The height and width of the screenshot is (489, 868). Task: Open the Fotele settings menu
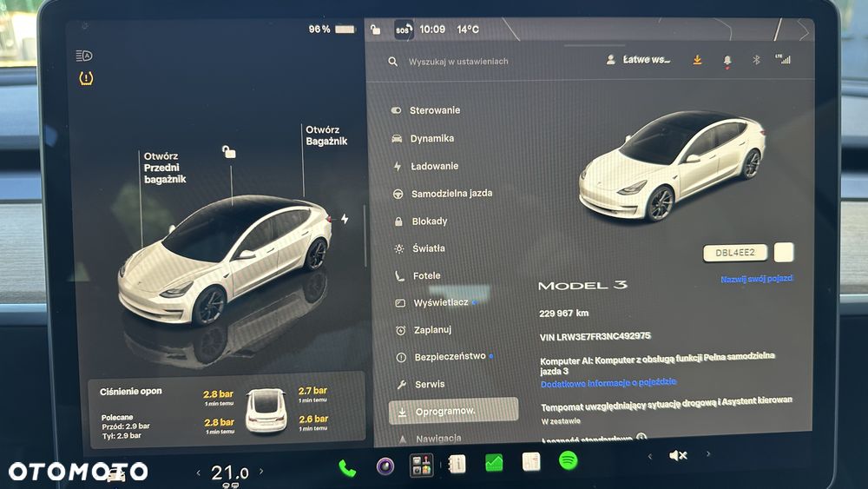tap(418, 276)
